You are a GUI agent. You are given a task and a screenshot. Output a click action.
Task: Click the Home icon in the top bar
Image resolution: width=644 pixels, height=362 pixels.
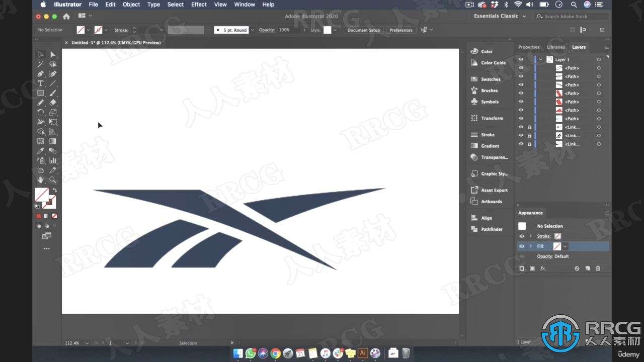tap(66, 17)
